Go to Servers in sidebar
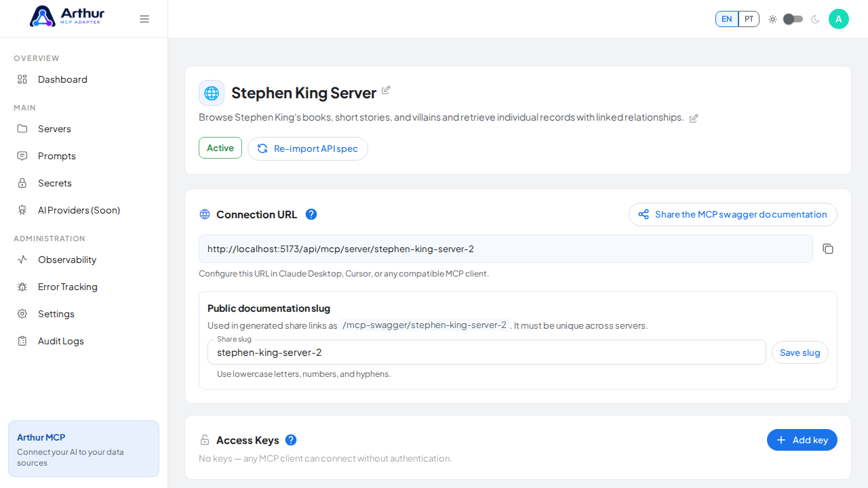The width and height of the screenshot is (868, 488). coord(84,129)
